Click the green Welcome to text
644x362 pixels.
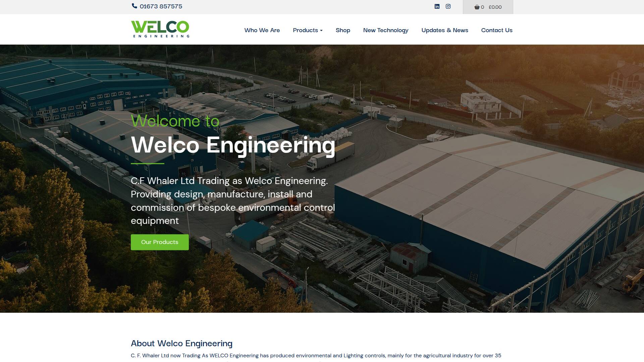[x=175, y=121]
